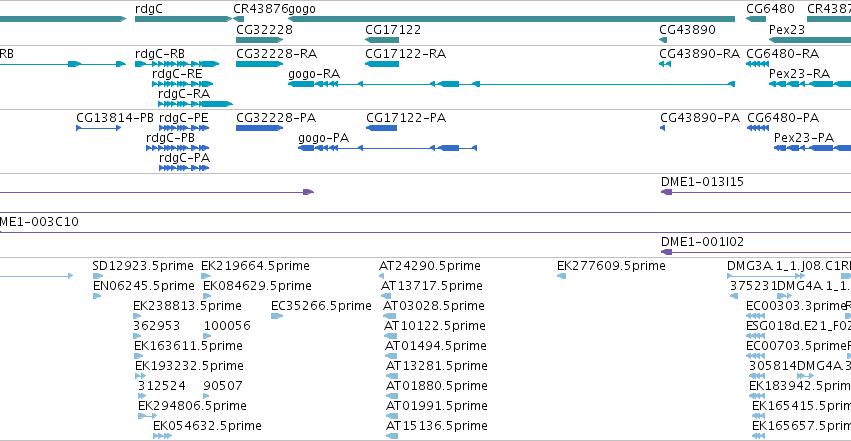Select the CG17122-RA transcript label
851x441 pixels.
pos(405,54)
